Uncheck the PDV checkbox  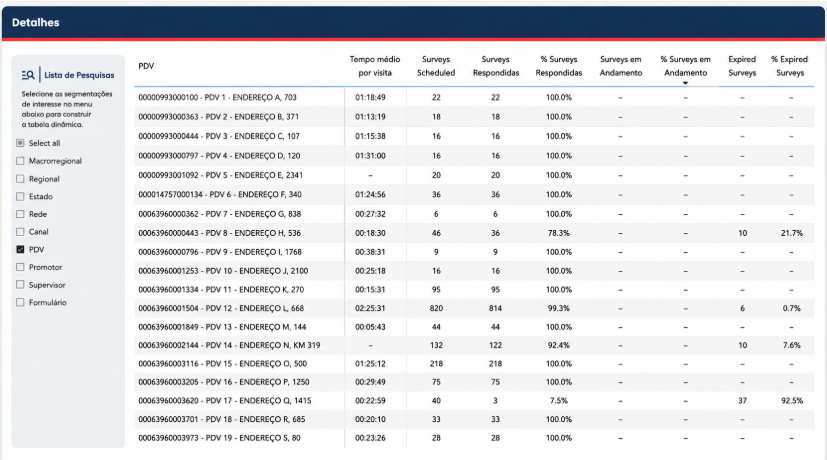(20, 250)
